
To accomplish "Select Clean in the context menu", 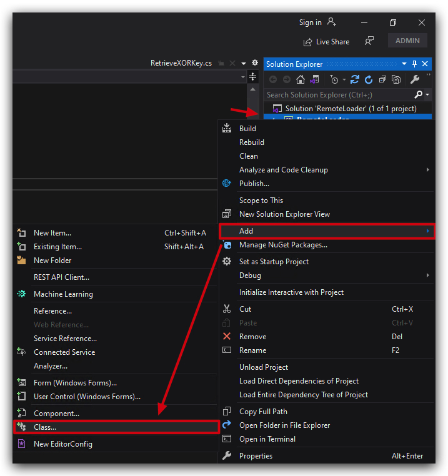I will (x=327, y=156).
